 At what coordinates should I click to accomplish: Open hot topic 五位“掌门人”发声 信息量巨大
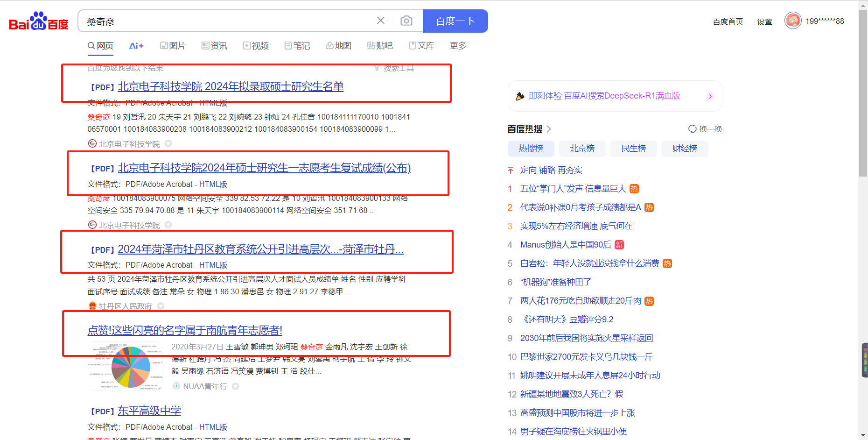(x=573, y=189)
